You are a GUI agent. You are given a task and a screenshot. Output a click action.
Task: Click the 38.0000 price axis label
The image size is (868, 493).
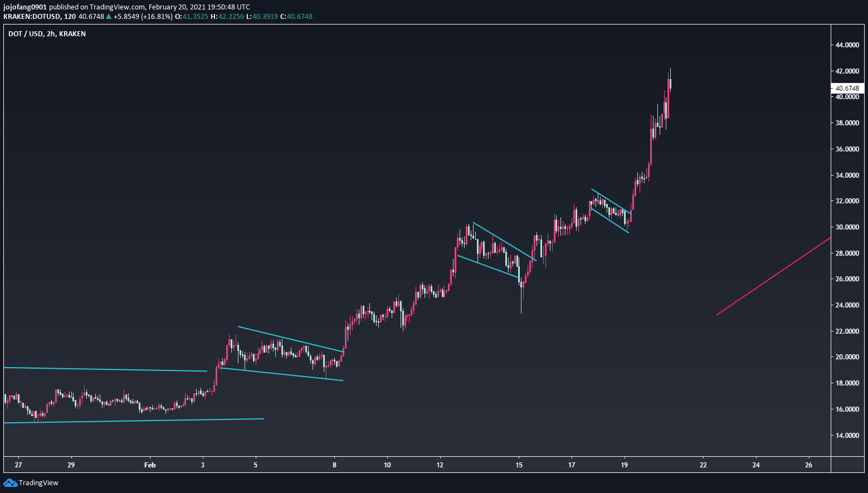tap(847, 123)
